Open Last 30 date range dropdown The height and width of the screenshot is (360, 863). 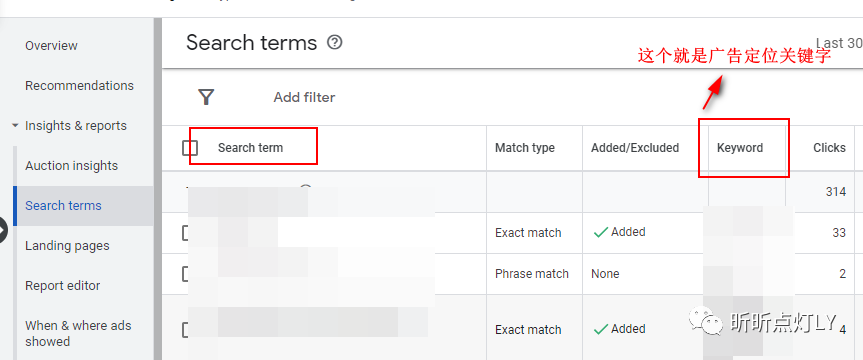[839, 43]
